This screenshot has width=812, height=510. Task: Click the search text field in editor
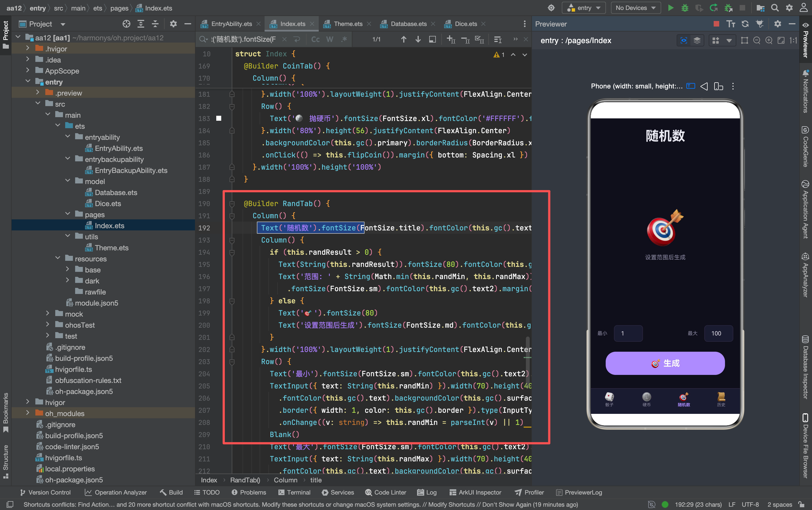pos(244,40)
